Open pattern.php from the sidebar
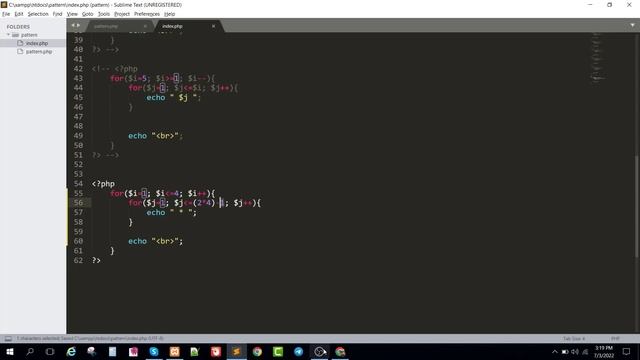The image size is (640, 360). tap(39, 52)
